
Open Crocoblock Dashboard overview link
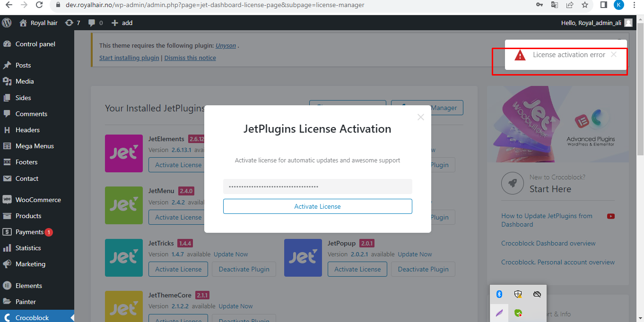548,243
